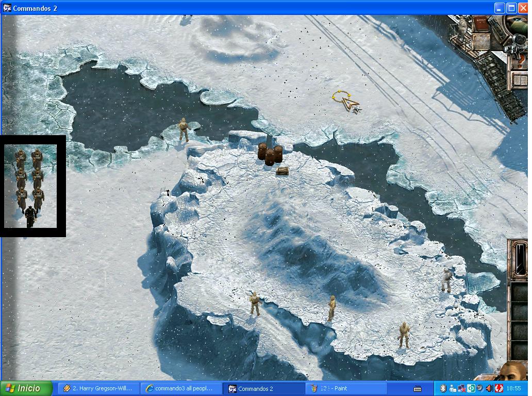Maximize the Commandos 2 window
The width and height of the screenshot is (532, 396).
point(511,8)
